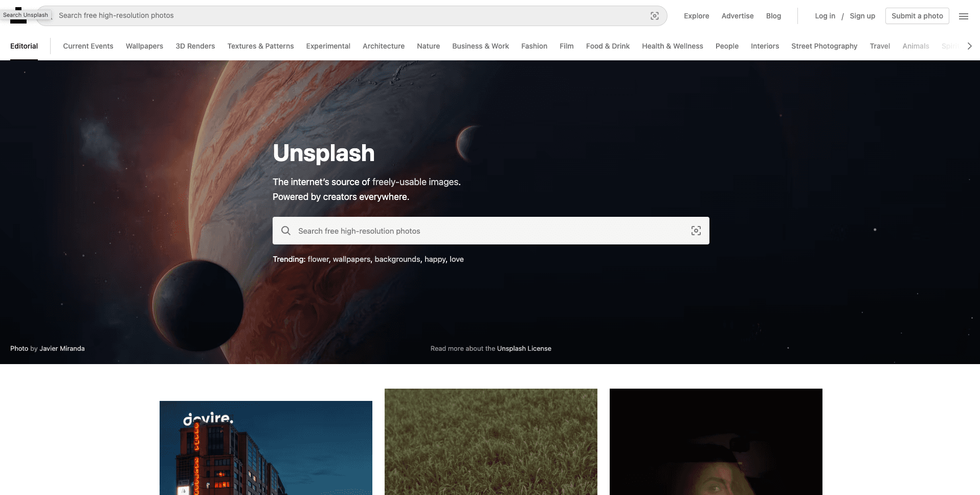The image size is (980, 495).
Task: Open the Nature category
Action: coord(428,46)
